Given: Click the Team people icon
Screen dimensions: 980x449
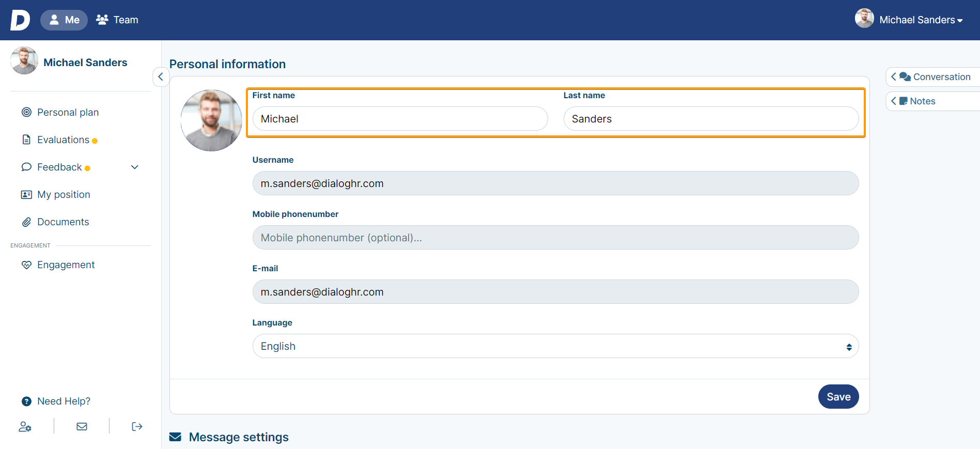Looking at the screenshot, I should click(x=102, y=20).
